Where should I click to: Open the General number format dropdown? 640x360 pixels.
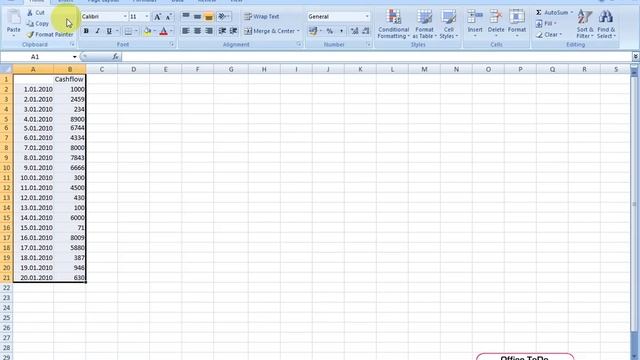[x=367, y=17]
